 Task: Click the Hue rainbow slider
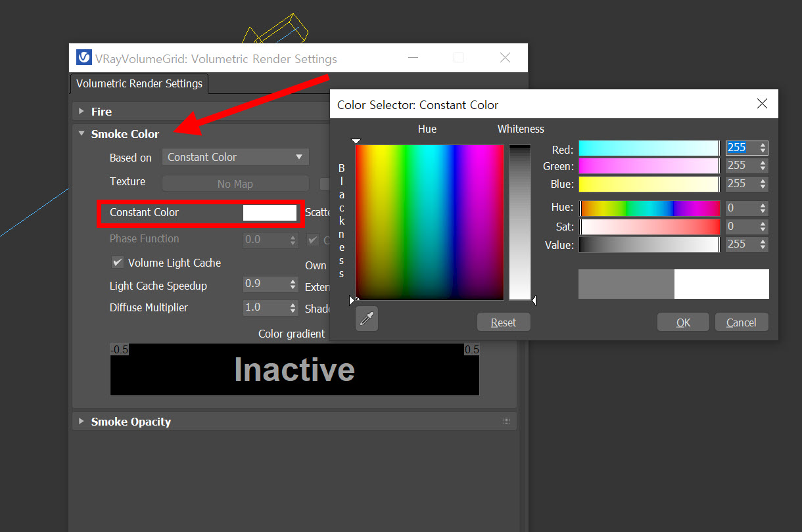click(x=649, y=208)
